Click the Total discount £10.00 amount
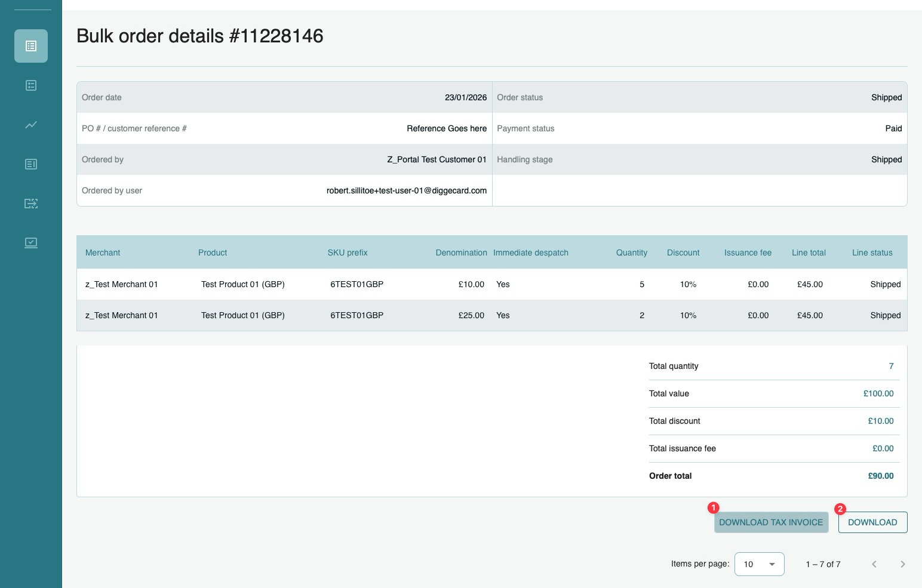 coord(881,421)
